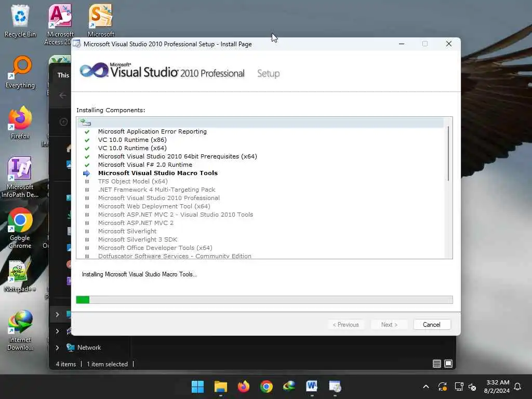The image size is (532, 399).
Task: Open Notepad++ desktop shortcut
Action: pyautogui.click(x=20, y=276)
